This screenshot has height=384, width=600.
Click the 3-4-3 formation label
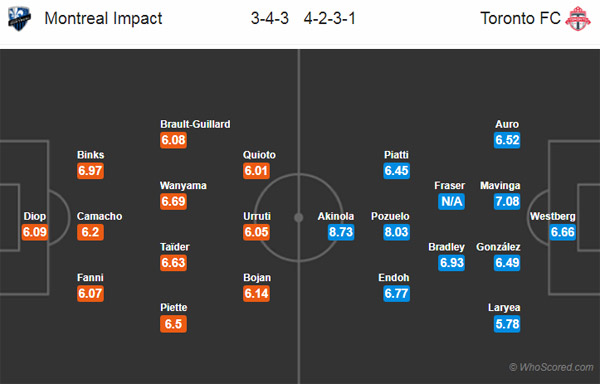coord(270,18)
